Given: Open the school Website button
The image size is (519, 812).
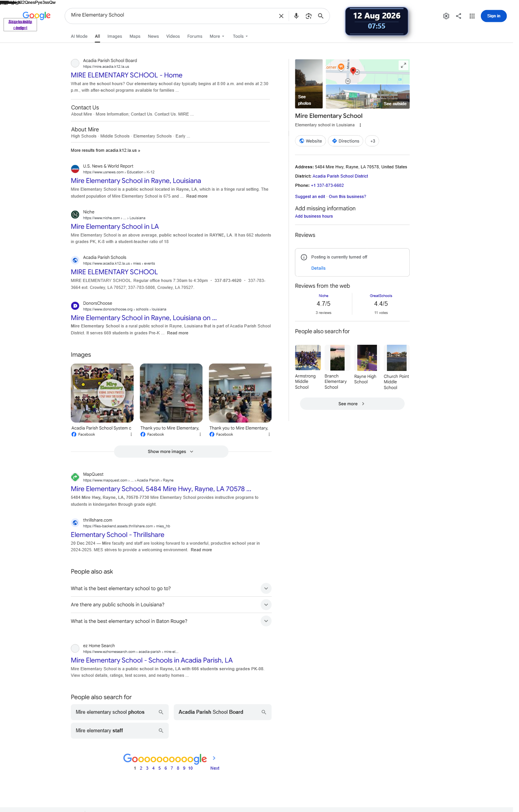Looking at the screenshot, I should [x=310, y=141].
